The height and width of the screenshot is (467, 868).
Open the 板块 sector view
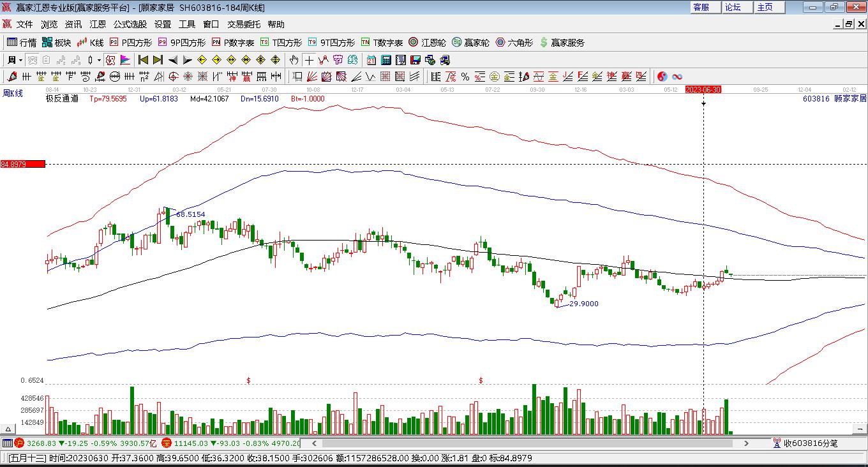tap(57, 43)
